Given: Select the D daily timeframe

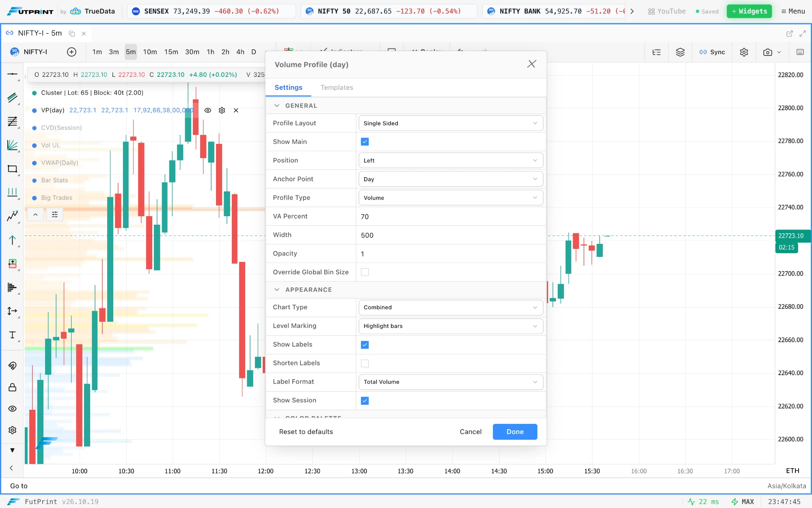Looking at the screenshot, I should 253,52.
